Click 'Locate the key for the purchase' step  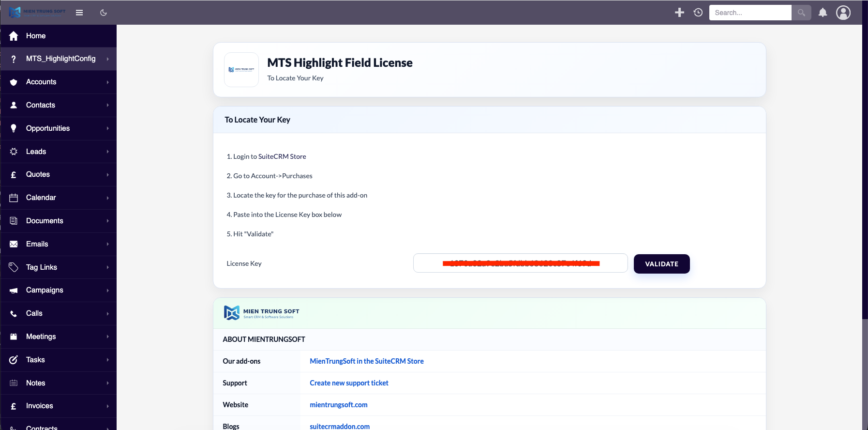coord(297,195)
